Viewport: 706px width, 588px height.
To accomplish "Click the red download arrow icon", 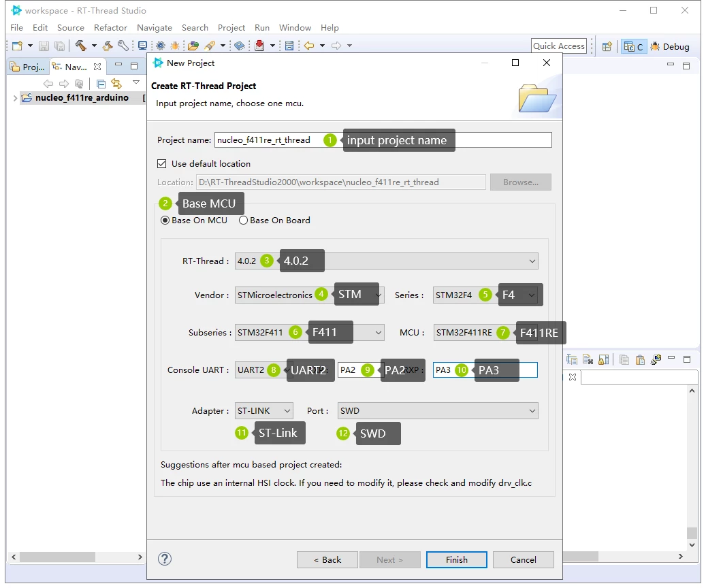I will click(259, 46).
